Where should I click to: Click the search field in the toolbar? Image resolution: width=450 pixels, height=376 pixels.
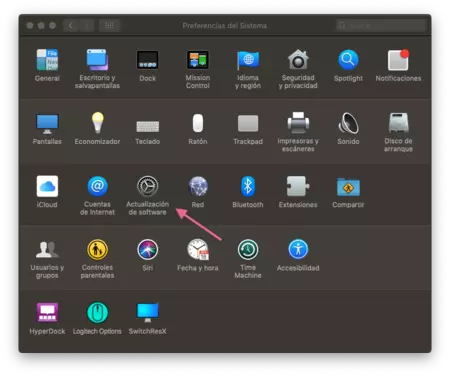click(x=381, y=26)
